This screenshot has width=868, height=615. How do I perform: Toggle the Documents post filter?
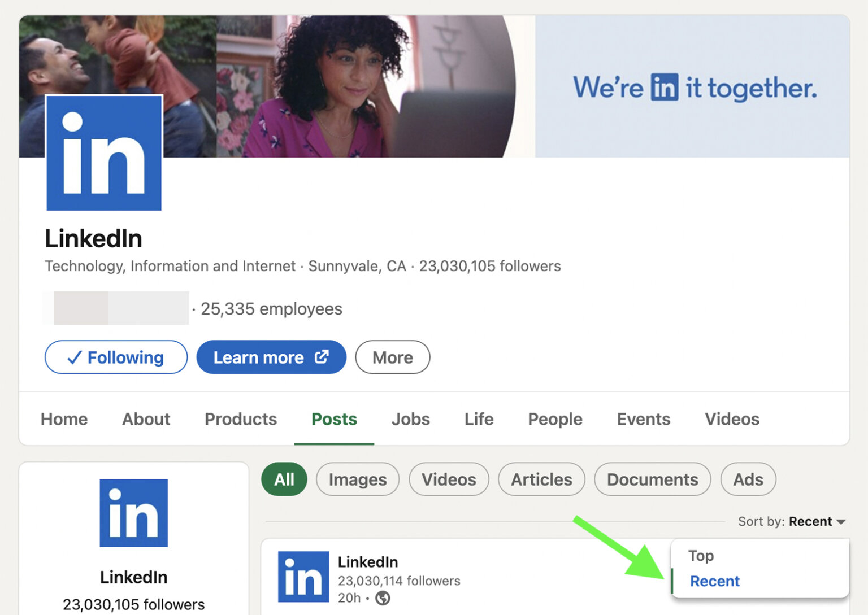652,479
